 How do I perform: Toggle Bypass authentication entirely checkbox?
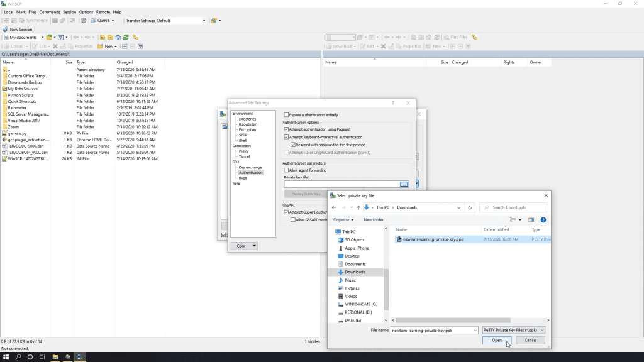click(x=286, y=115)
